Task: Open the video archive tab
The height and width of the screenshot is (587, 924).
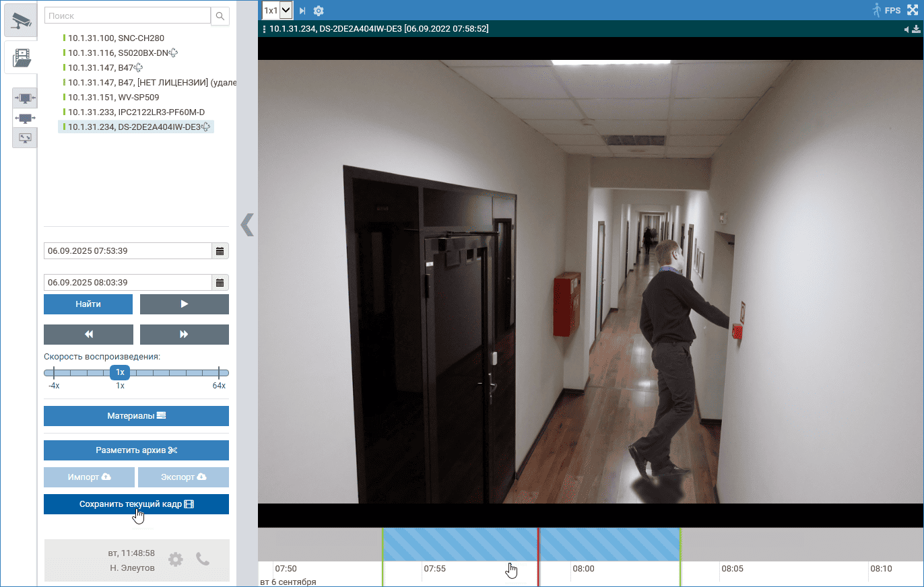Action: [x=22, y=57]
